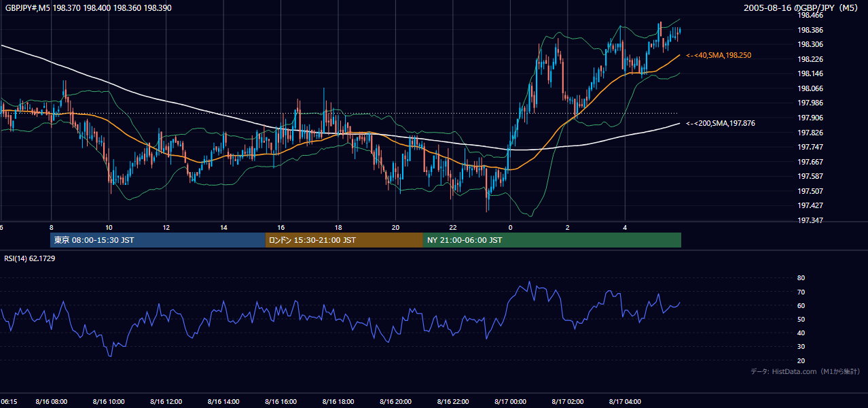Screen dimensions: 868x408
Task: Click price axis label 197.747
Action: pos(811,147)
